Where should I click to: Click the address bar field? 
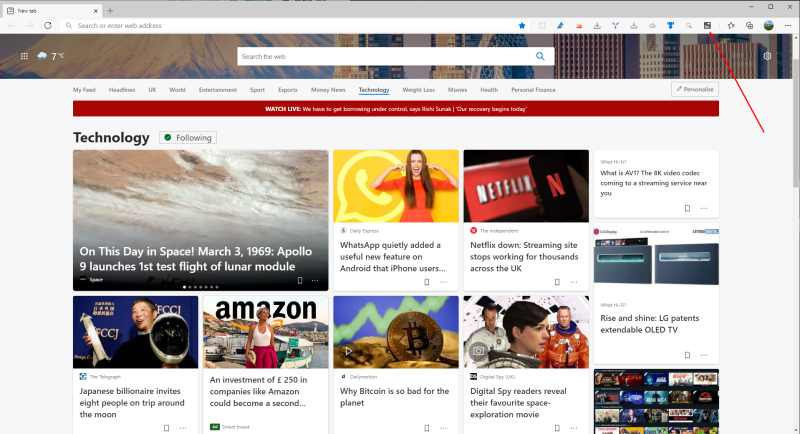click(x=293, y=25)
